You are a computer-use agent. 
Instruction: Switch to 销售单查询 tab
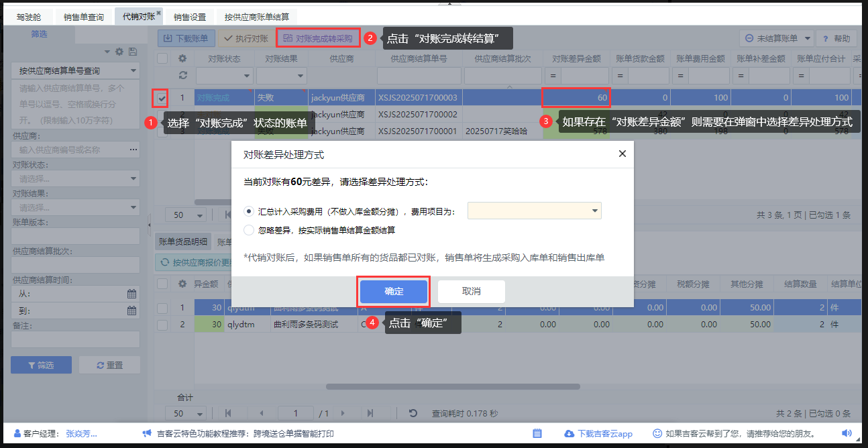click(x=84, y=17)
